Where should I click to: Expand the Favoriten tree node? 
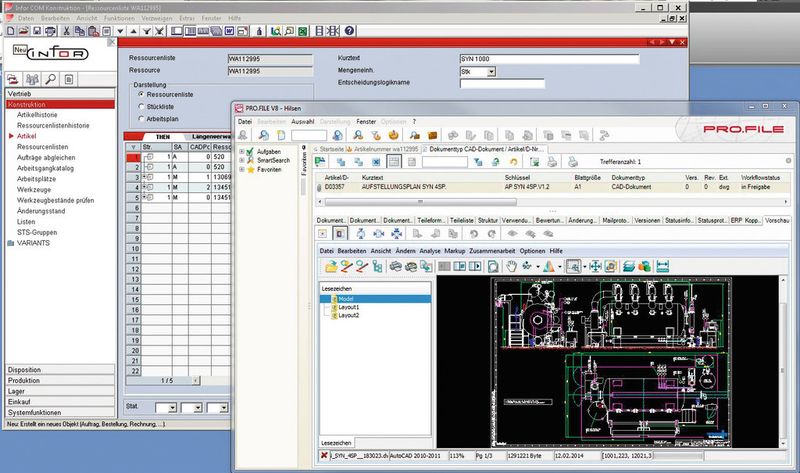(241, 169)
